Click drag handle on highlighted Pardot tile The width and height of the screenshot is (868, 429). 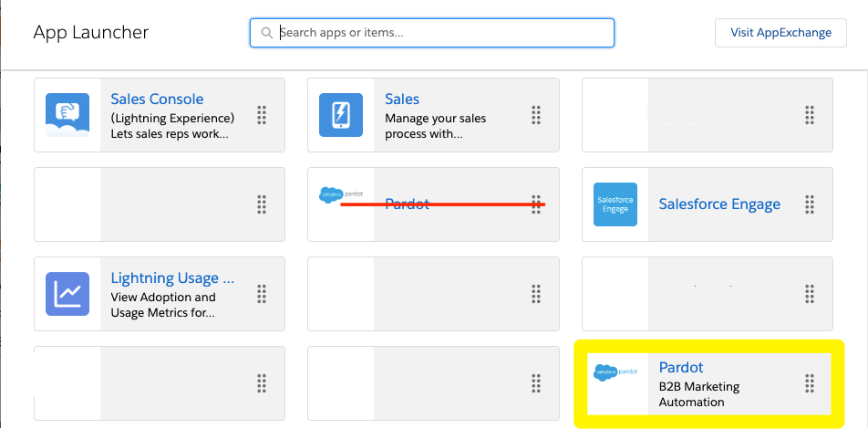[810, 383]
